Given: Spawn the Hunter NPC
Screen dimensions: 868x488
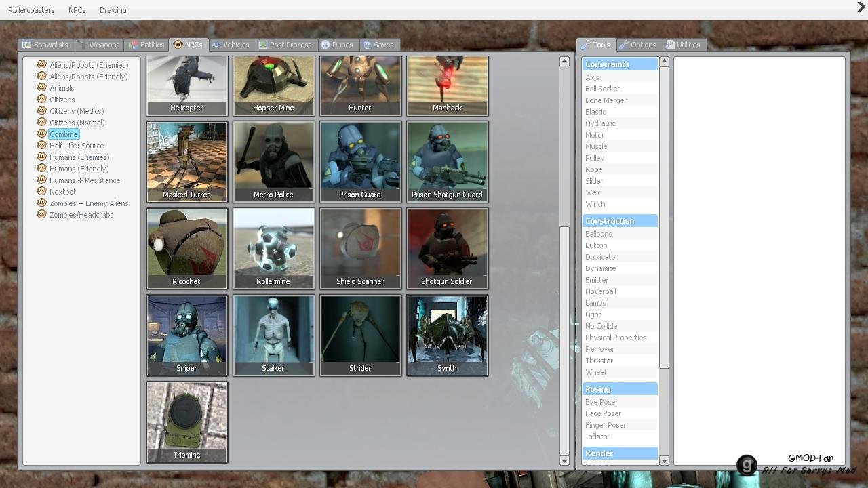Looking at the screenshot, I should point(360,85).
